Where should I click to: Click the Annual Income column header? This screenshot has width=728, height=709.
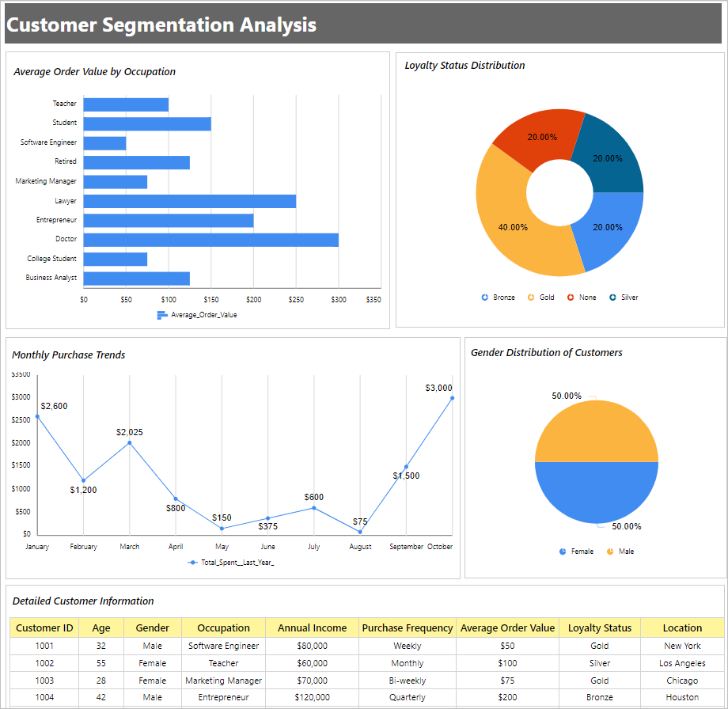pos(312,627)
